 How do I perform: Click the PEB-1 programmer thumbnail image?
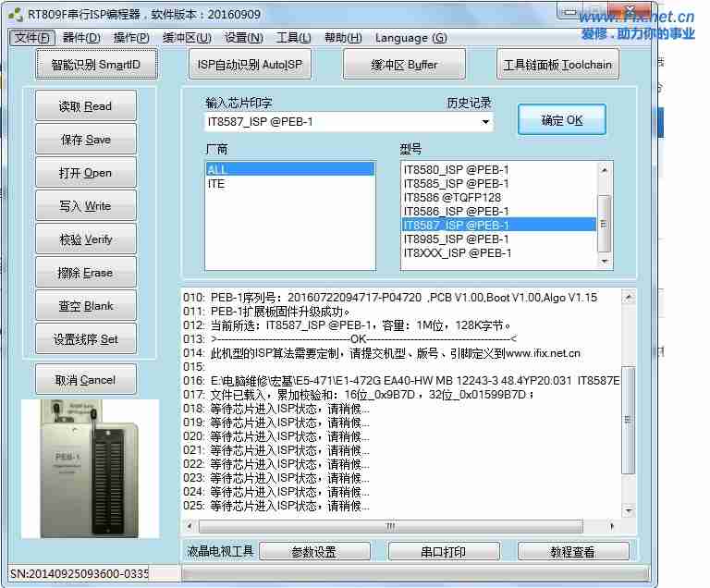(x=89, y=468)
